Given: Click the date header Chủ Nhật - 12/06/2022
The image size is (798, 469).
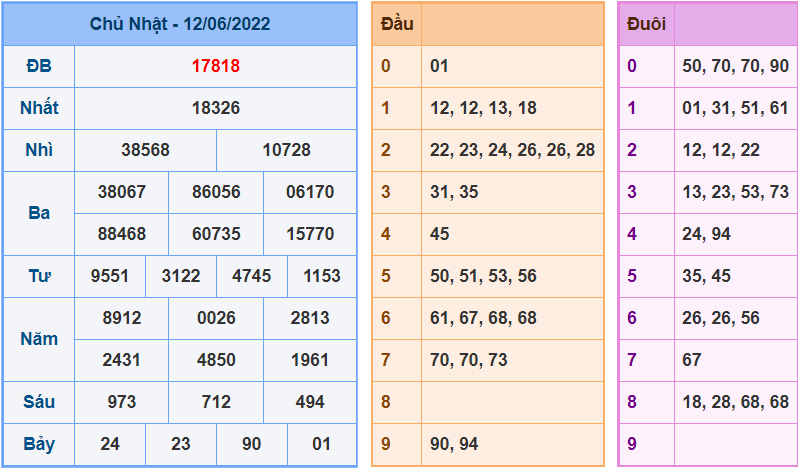Looking at the screenshot, I should [x=180, y=24].
